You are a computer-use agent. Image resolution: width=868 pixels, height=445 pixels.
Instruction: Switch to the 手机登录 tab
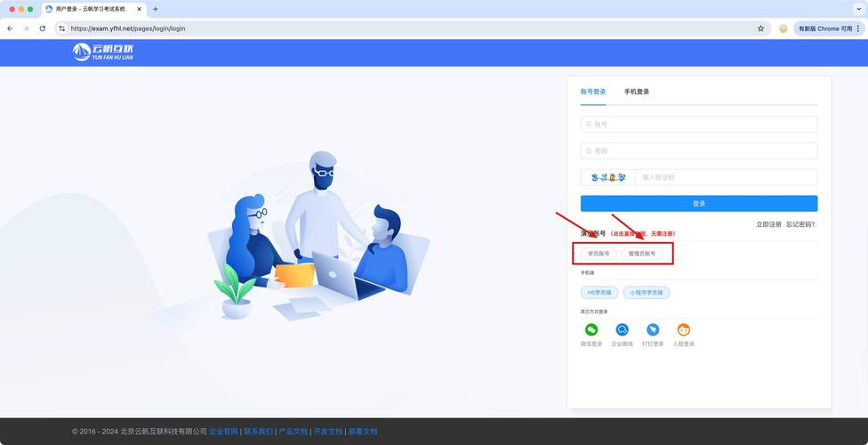(x=636, y=92)
